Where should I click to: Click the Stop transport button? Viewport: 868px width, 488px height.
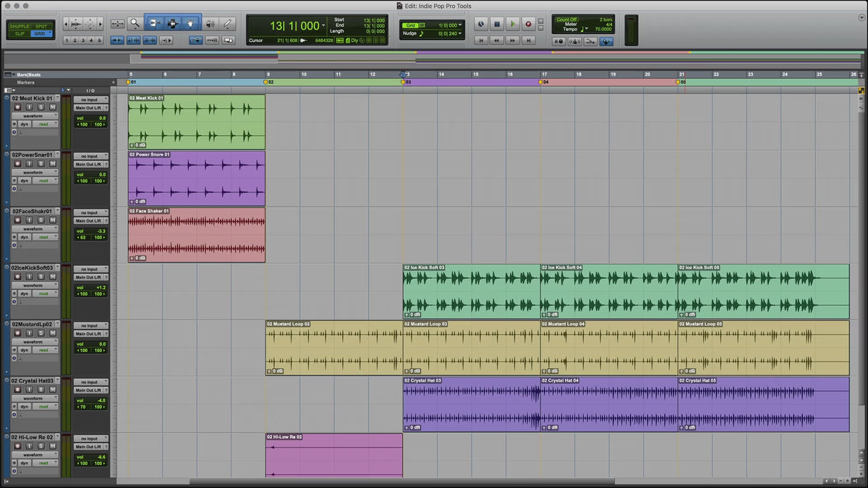tap(497, 24)
